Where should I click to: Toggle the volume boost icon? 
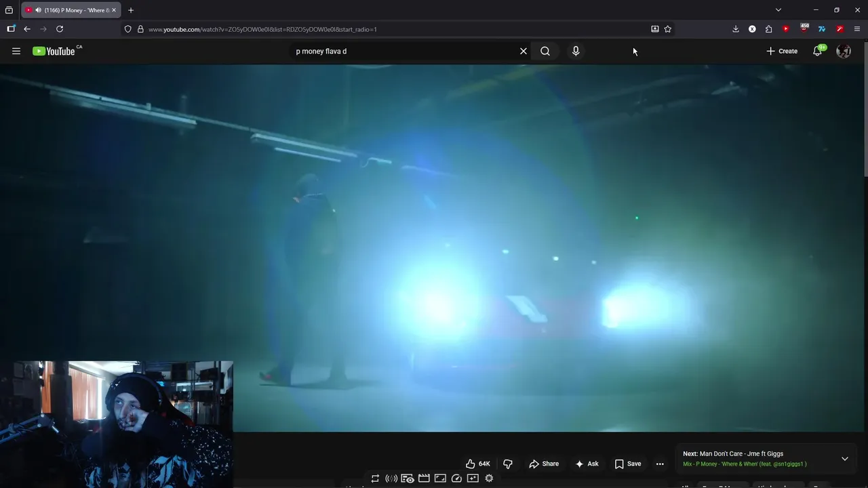391,479
